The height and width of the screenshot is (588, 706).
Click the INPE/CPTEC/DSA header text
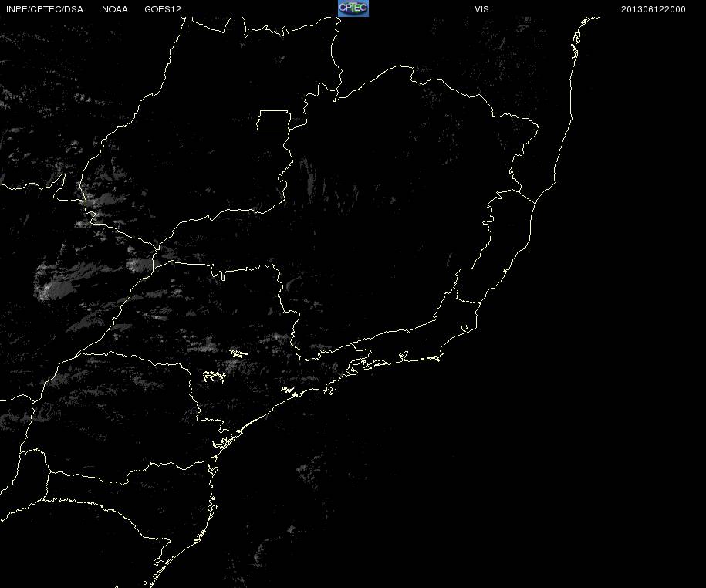[45, 9]
